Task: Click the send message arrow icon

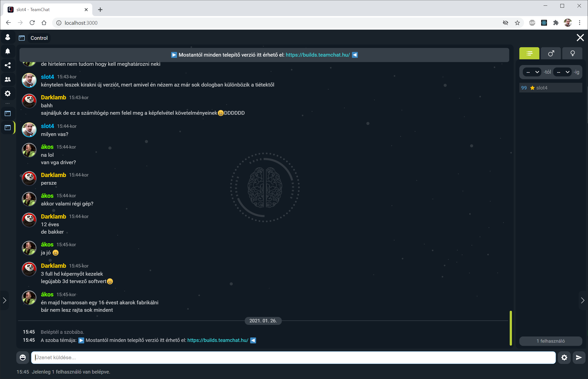Action: 579,357
